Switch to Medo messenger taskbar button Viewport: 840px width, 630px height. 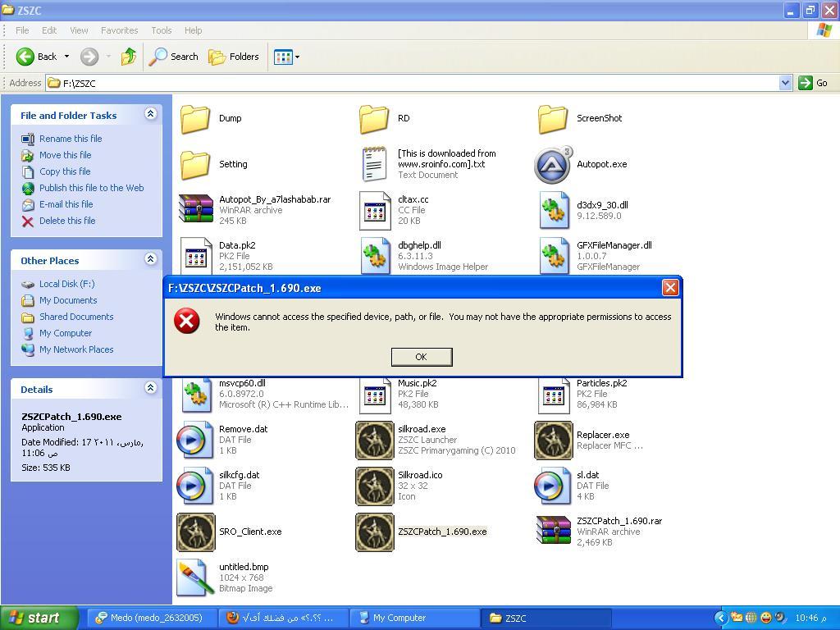click(152, 618)
